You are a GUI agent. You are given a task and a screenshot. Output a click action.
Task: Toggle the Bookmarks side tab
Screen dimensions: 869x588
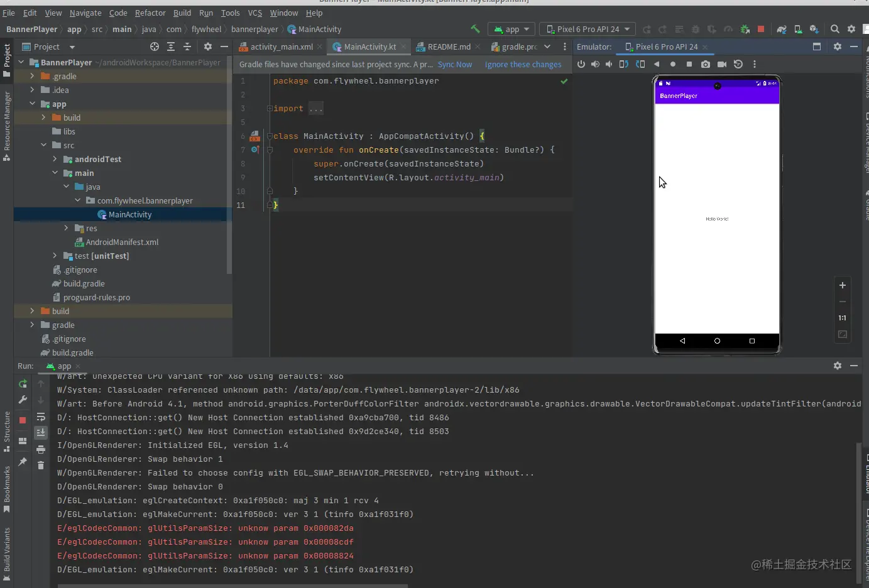coord(7,489)
